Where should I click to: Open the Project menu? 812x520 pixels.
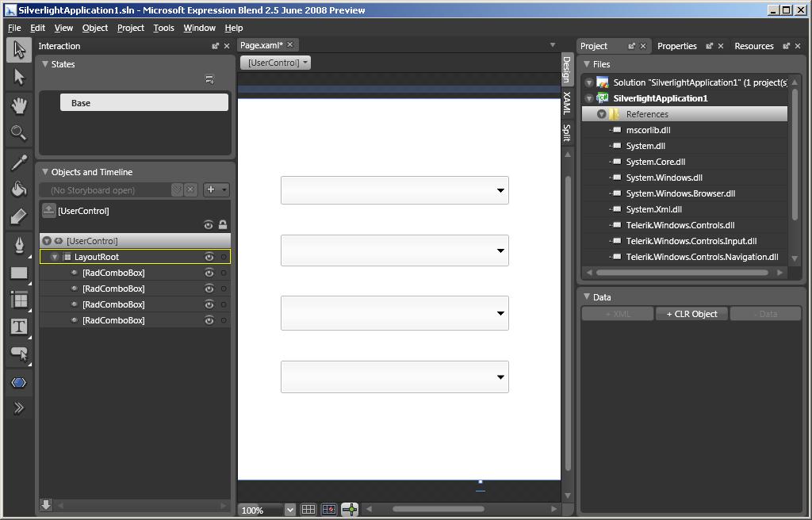131,28
